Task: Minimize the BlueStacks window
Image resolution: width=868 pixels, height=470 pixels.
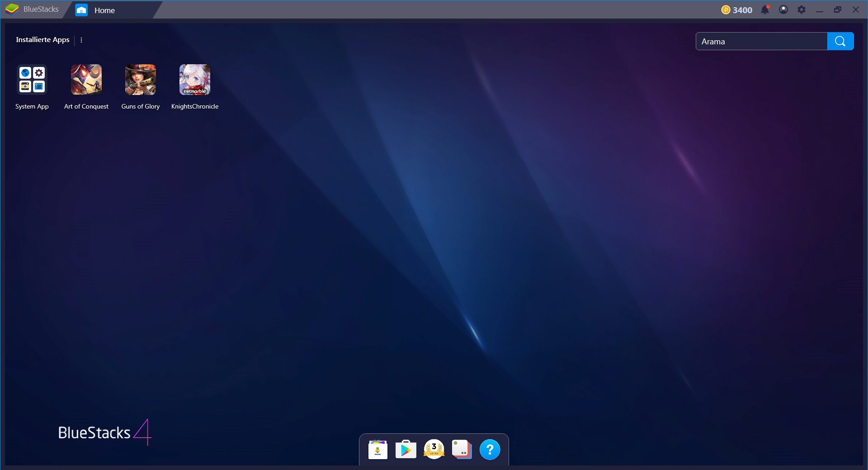Action: (820, 10)
